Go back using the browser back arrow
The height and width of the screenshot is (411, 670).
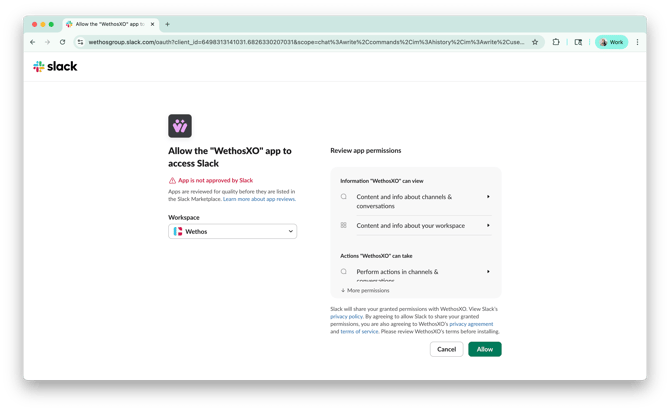point(32,42)
